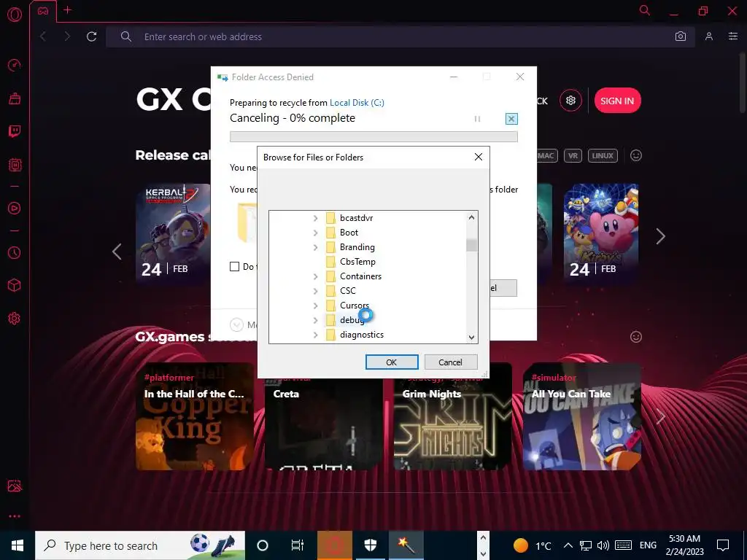Click the Local Disk (C:) link
747x560 pixels.
(x=357, y=102)
